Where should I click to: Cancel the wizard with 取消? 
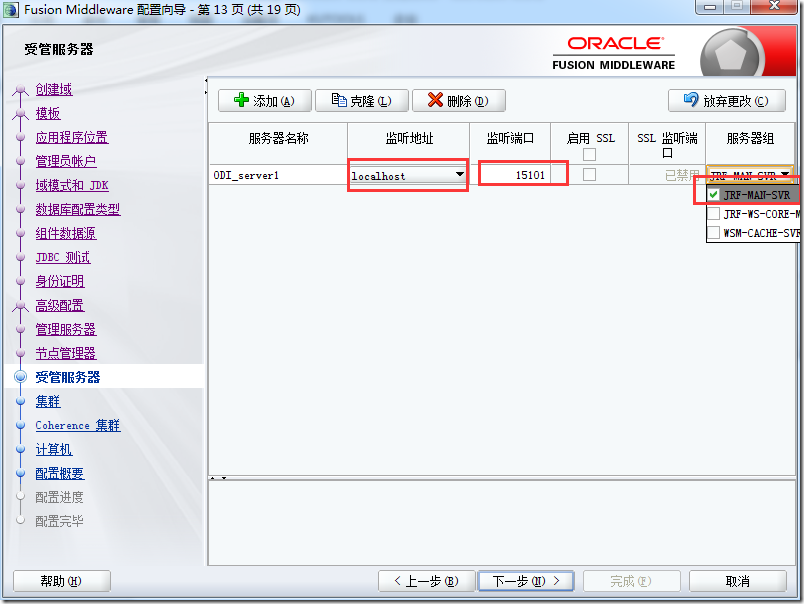737,581
